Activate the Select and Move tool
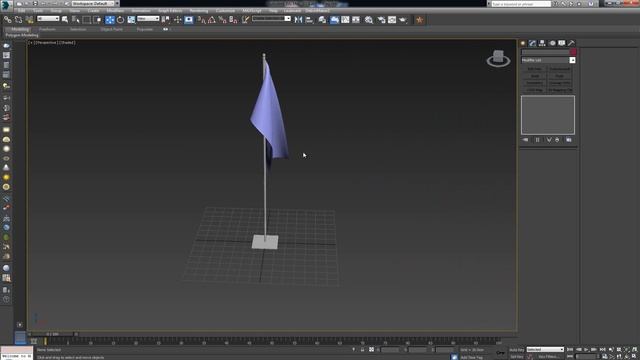Viewport: 640px width, 360px height. point(110,20)
